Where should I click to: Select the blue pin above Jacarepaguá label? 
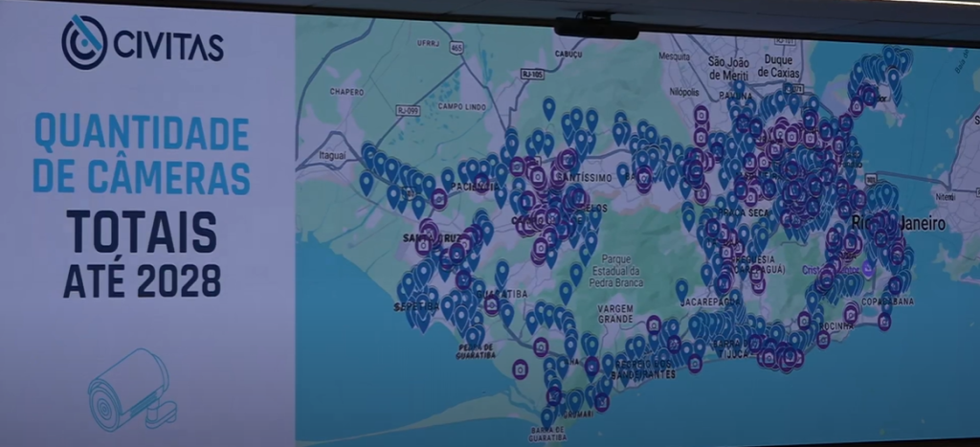click(x=681, y=288)
